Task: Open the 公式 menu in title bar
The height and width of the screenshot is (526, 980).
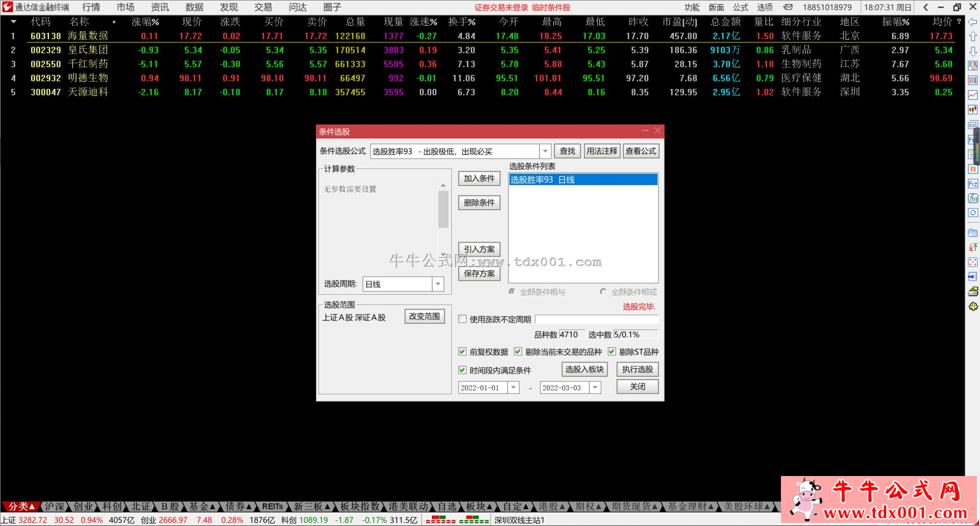Action: click(740, 7)
